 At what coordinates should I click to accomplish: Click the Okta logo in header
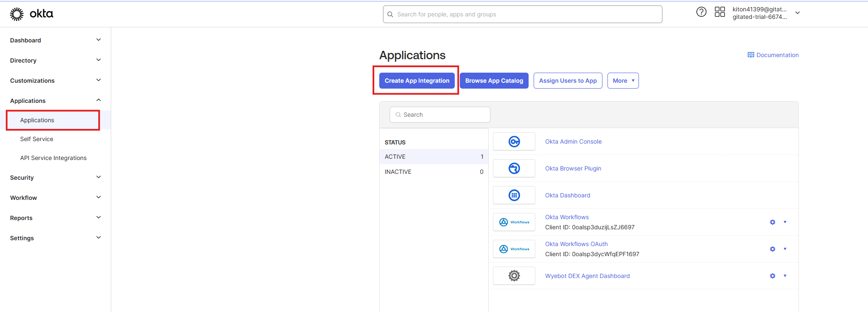[x=31, y=14]
